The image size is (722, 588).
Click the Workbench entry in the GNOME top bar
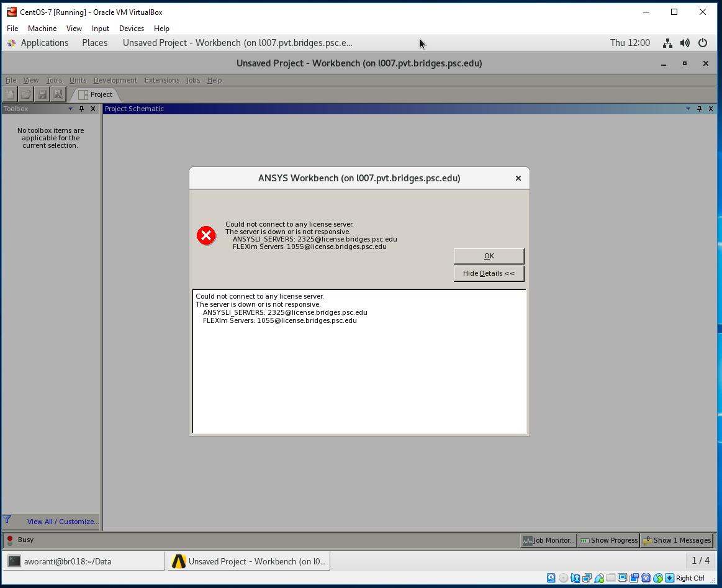pyautogui.click(x=237, y=43)
